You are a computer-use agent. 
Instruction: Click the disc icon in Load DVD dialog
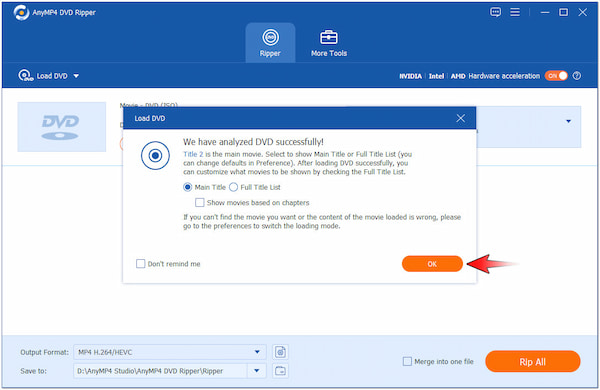pos(155,155)
